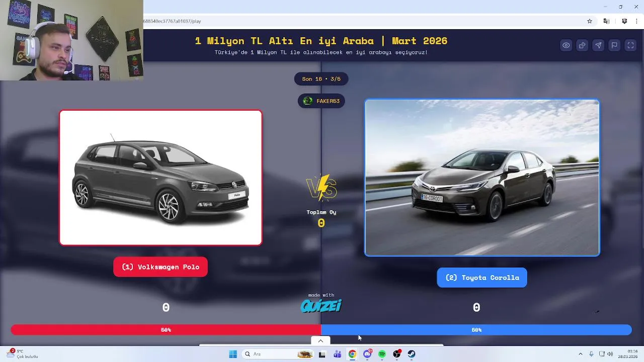Open Microsoft Teams from taskbar
Image resolution: width=644 pixels, height=362 pixels.
[337, 354]
